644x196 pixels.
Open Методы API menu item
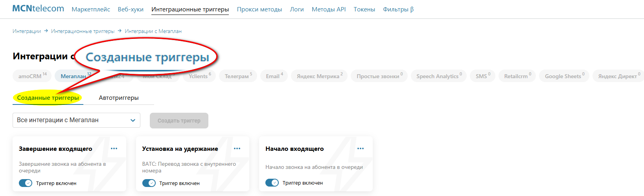(x=329, y=9)
